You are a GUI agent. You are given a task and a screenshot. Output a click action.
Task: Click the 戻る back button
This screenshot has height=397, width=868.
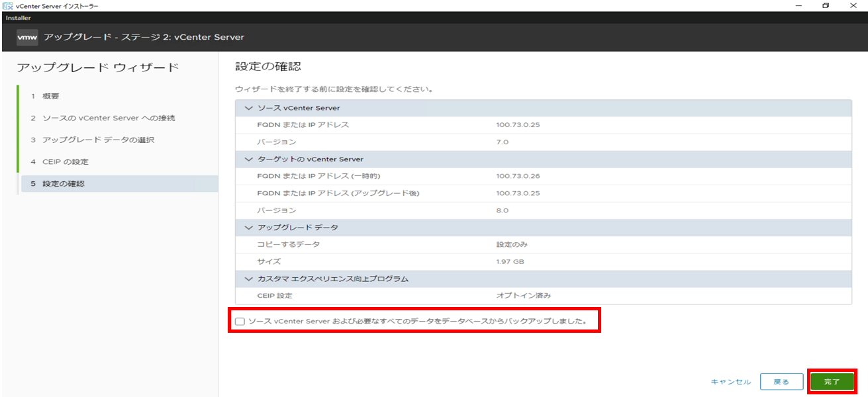pos(781,382)
